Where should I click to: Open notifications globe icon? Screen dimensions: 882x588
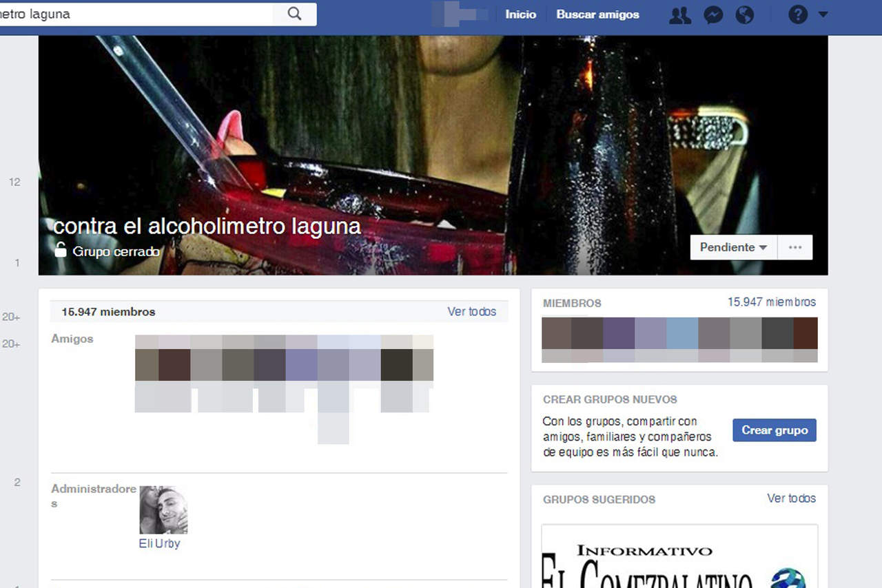(744, 14)
